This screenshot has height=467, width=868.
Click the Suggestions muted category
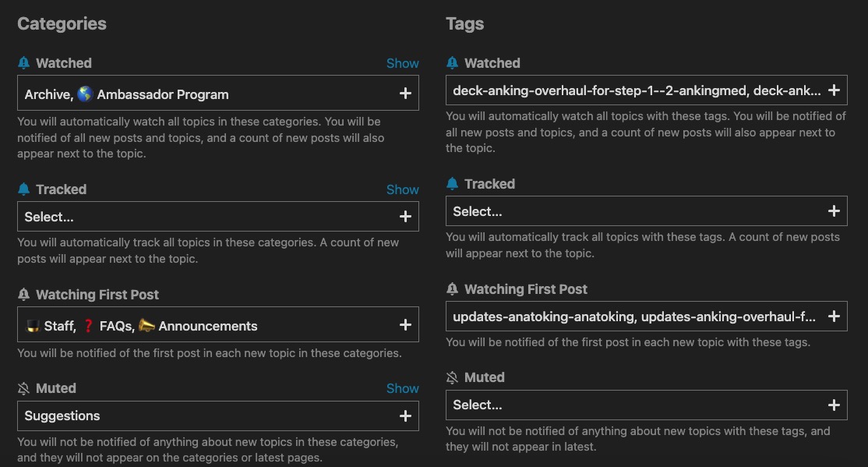tap(62, 416)
